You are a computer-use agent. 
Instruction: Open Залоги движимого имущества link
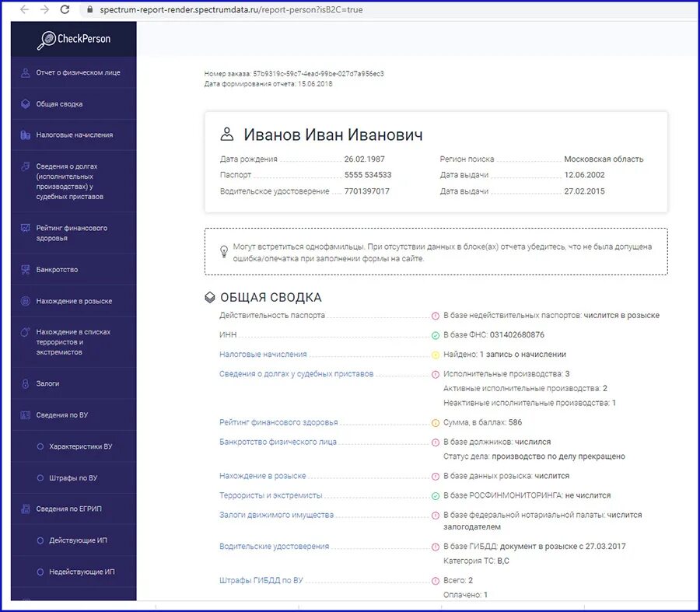point(276,515)
